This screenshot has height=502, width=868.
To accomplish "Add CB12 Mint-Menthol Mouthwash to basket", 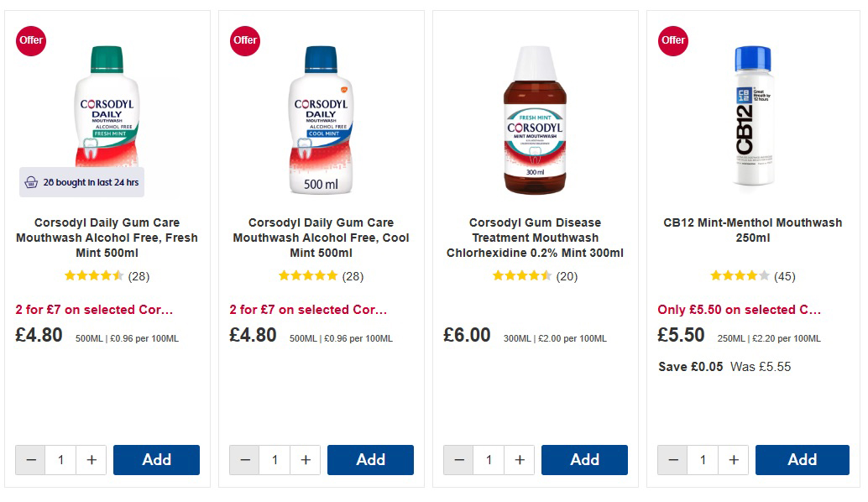I will tap(802, 460).
